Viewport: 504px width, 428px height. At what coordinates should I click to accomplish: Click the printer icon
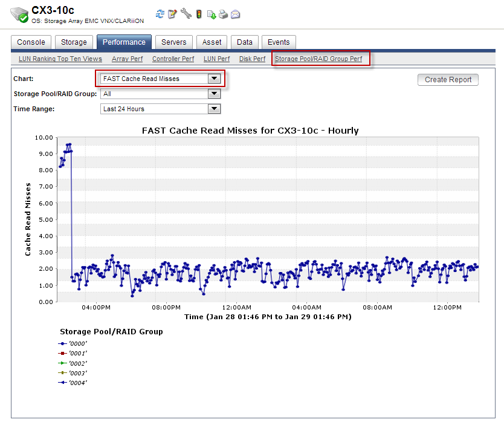224,15
